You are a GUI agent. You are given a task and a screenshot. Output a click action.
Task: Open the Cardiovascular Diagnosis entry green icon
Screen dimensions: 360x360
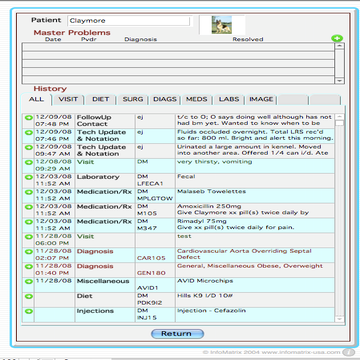(29, 252)
